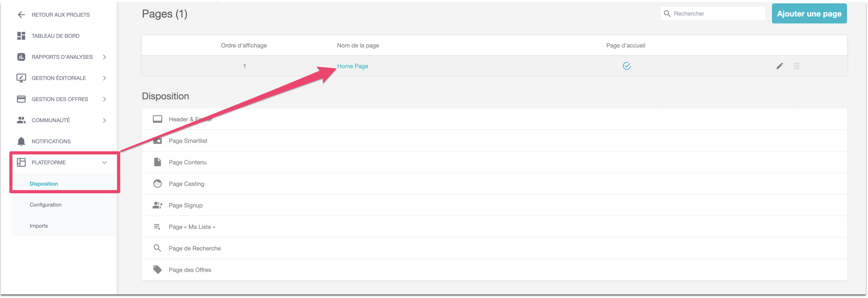Click the trash delete icon in the pages row

796,66
